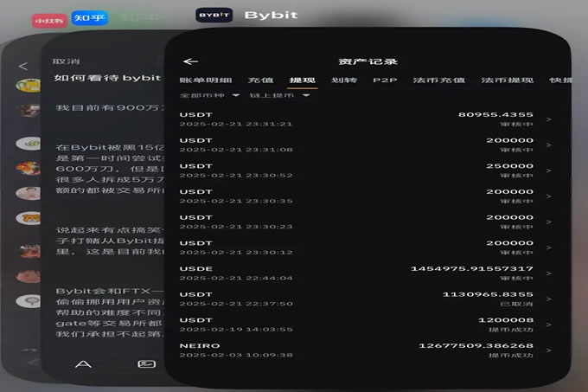Screen dimensions: 588x392
Task: Tap the tiger avatar in leftmost window
Action: tap(29, 218)
